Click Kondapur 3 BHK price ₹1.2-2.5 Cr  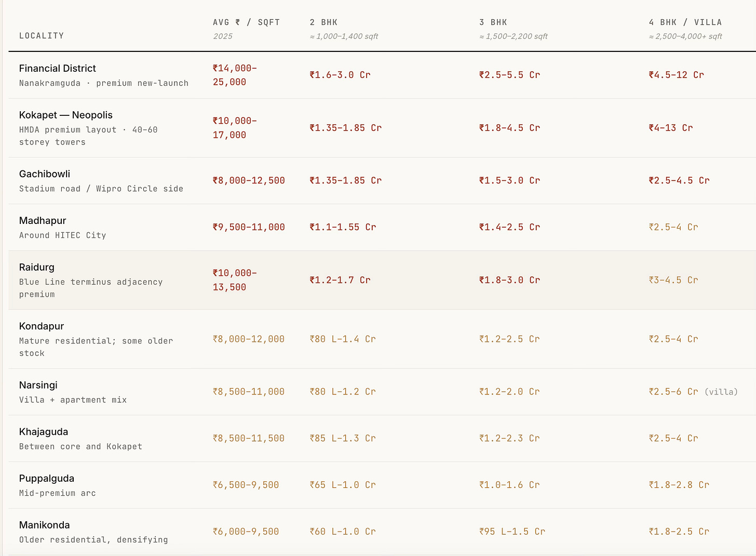510,339
